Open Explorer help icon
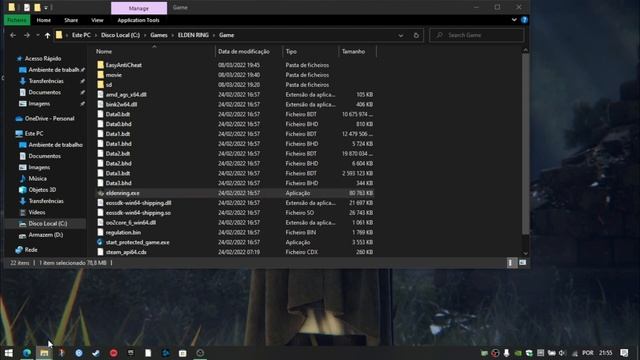This screenshot has width=640, height=360. (x=524, y=20)
